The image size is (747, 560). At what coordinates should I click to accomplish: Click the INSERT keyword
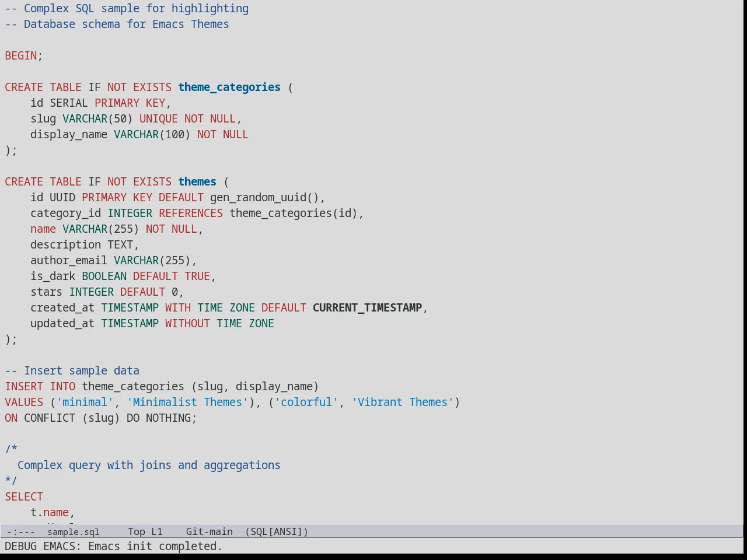point(24,387)
